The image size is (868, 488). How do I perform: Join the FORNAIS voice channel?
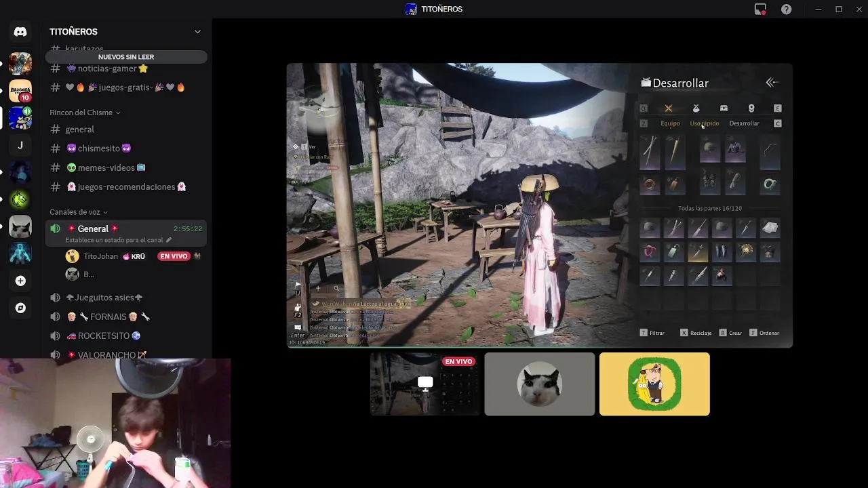[x=126, y=317]
